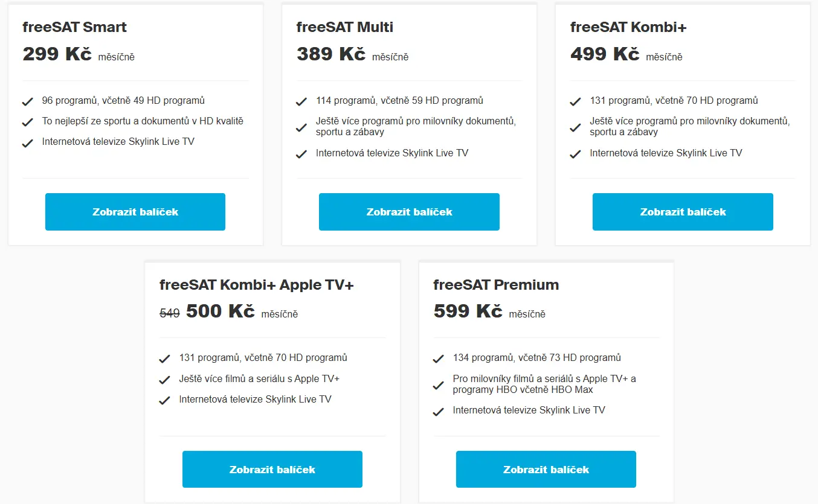Click checkmark beside 114 programů in Multi
This screenshot has width=818, height=504.
click(x=301, y=101)
